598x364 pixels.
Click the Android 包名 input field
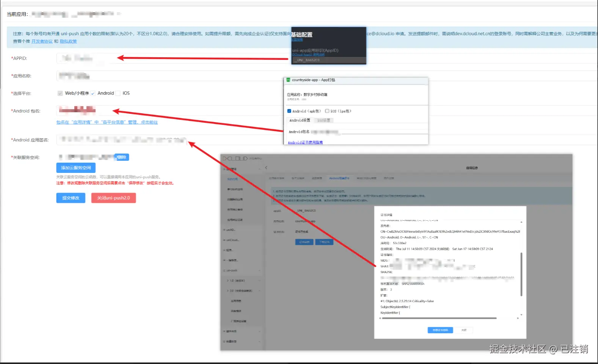[327, 111]
